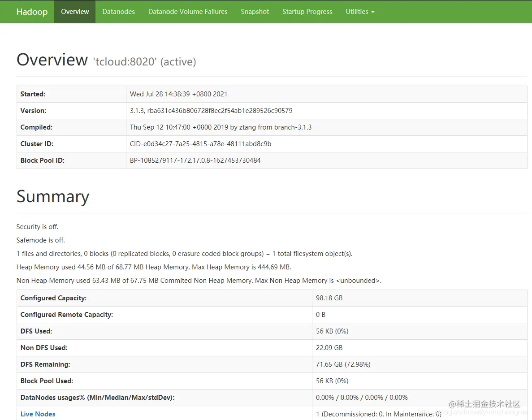This screenshot has height=420, width=532.
Task: Expand the Utilities dropdown menu
Action: point(359,12)
